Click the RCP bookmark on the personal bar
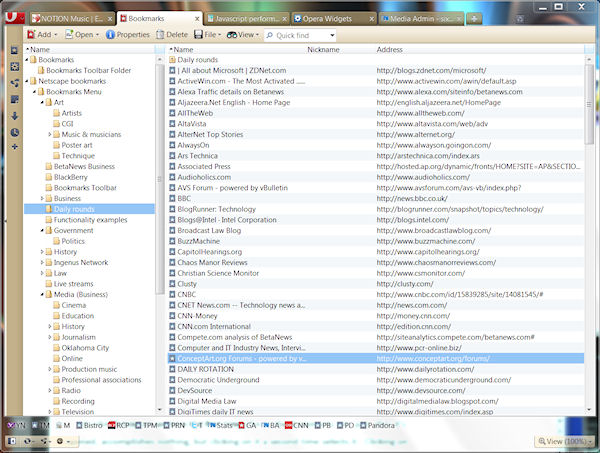Screen dimensions: 600x453 pos(119,425)
